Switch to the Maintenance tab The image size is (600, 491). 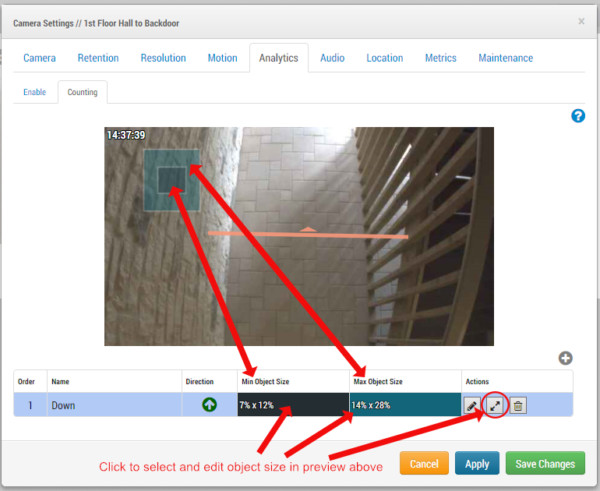505,58
